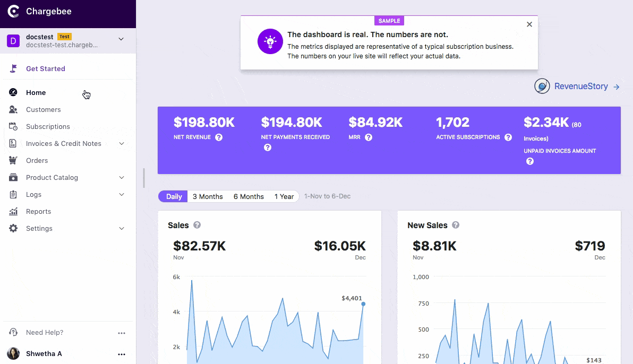Select the Daily time range option
The height and width of the screenshot is (364, 633).
pyautogui.click(x=174, y=196)
